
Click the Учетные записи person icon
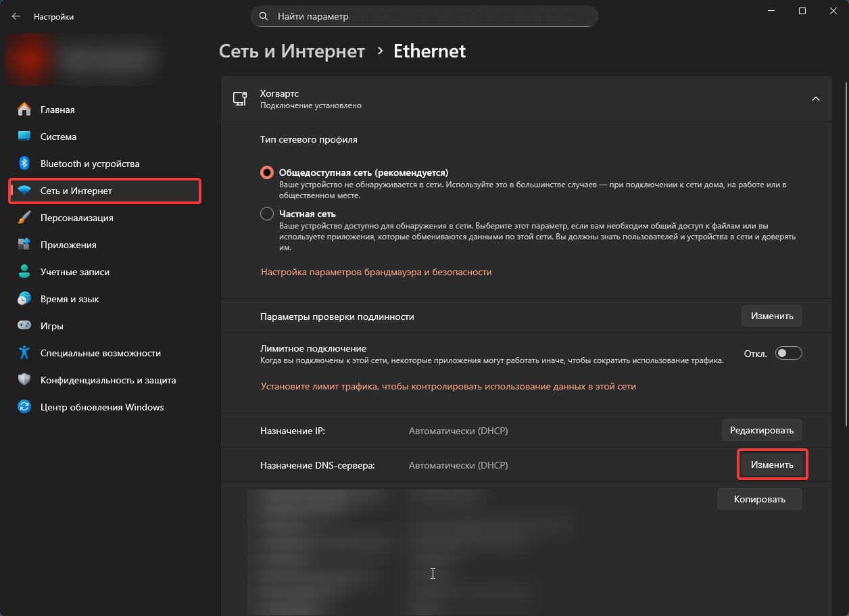24,272
